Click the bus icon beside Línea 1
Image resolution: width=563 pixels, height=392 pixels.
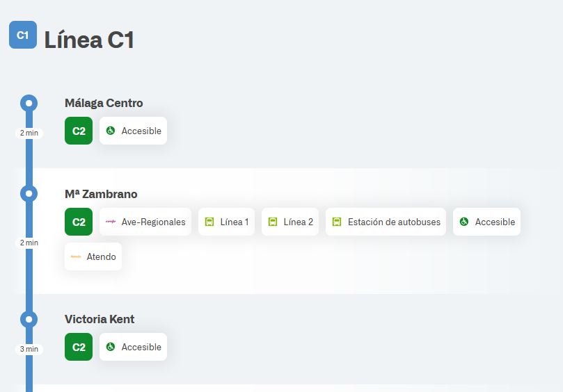pos(209,222)
